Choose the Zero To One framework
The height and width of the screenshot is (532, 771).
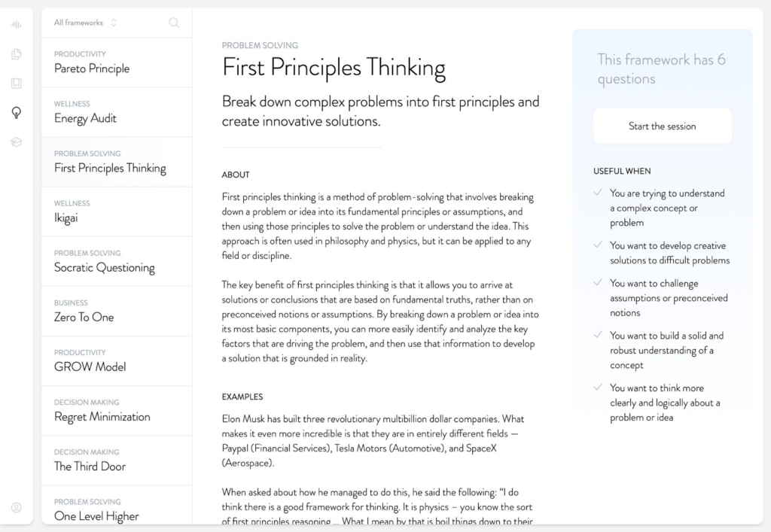pos(117,312)
